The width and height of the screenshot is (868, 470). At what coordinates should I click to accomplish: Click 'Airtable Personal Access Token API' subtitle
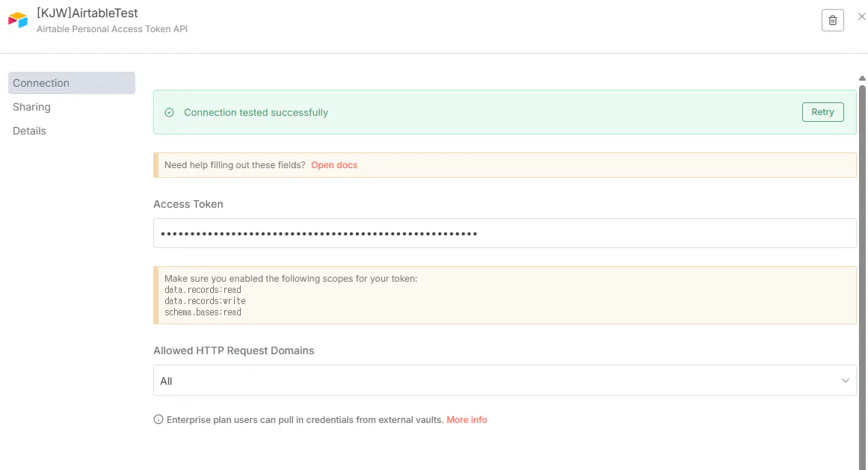point(112,28)
